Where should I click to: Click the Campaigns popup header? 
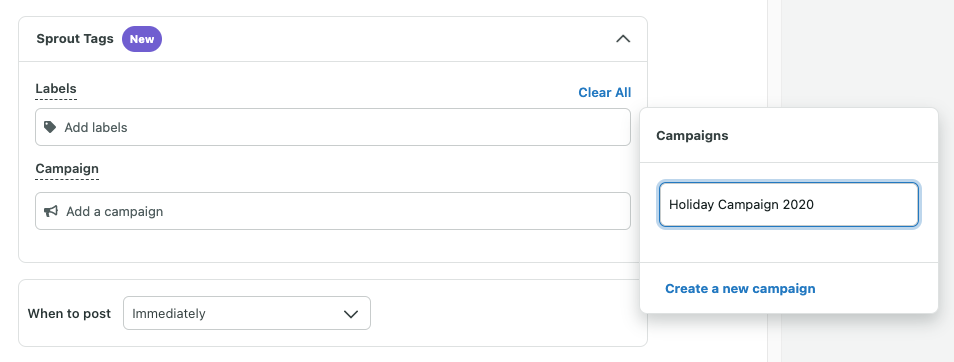[692, 136]
